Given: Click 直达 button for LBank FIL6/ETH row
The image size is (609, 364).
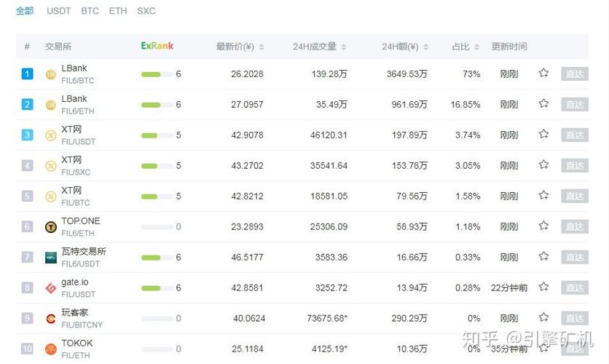Looking at the screenshot, I should 574,105.
